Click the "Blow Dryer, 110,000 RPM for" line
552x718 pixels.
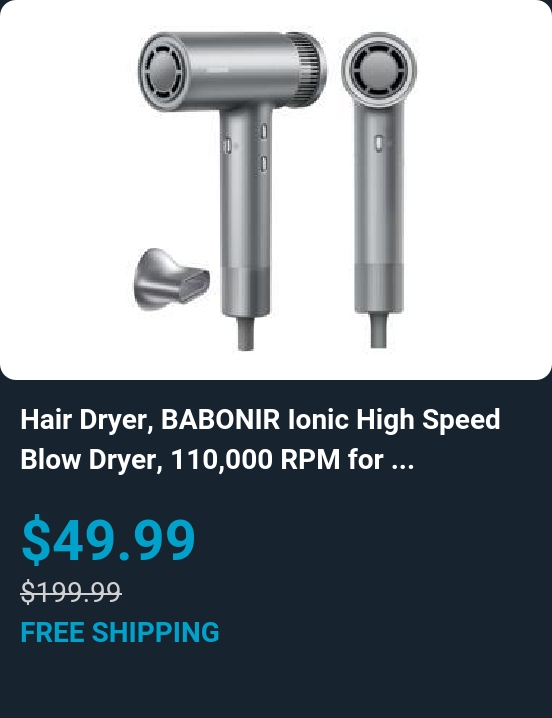pyautogui.click(x=202, y=459)
